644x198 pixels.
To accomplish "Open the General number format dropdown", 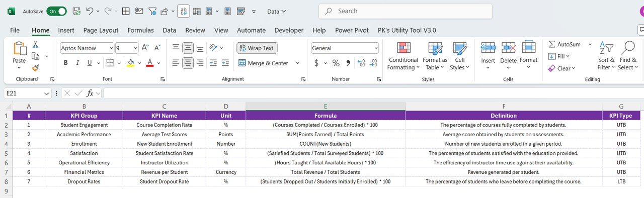I will tap(375, 48).
